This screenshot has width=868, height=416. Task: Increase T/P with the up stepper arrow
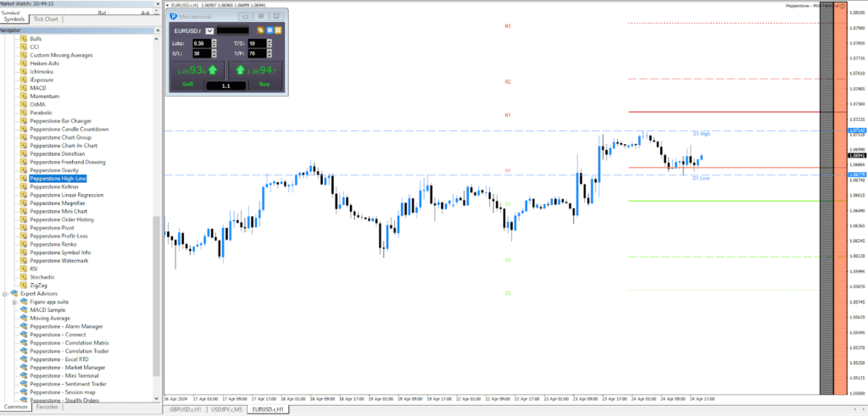click(270, 52)
